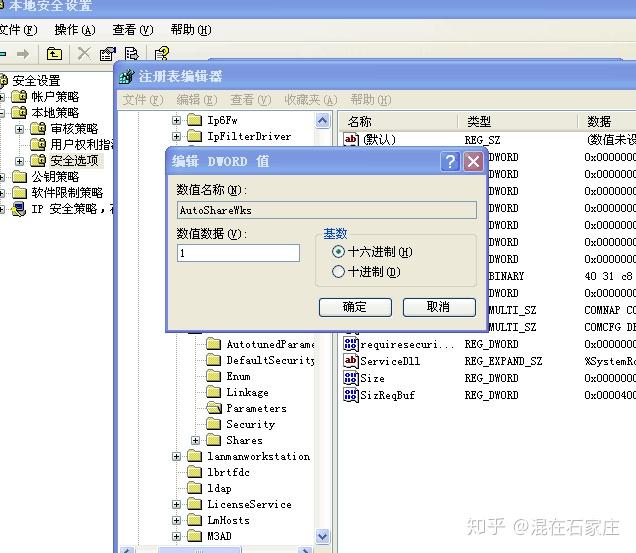
Task: Select the Security registry key
Action: click(x=251, y=424)
